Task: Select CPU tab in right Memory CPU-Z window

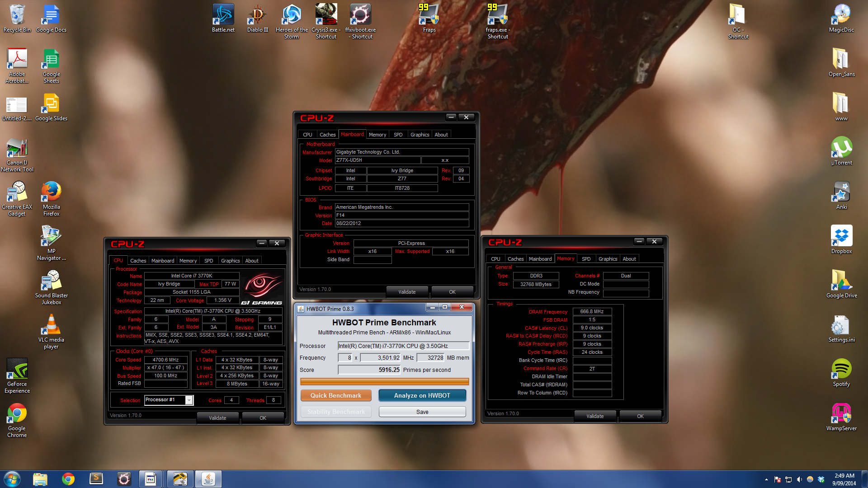Action: [495, 259]
